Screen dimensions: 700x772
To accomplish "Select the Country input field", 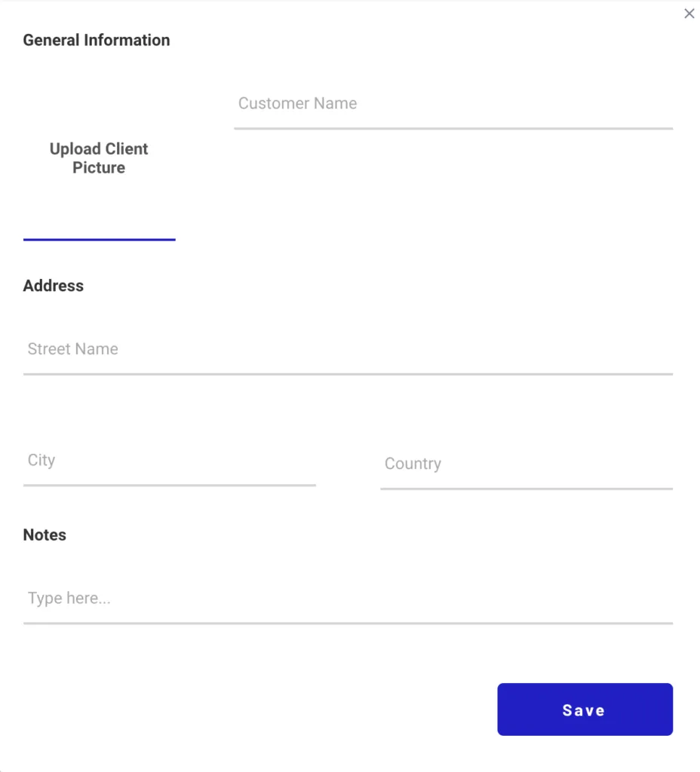I will click(x=526, y=470).
